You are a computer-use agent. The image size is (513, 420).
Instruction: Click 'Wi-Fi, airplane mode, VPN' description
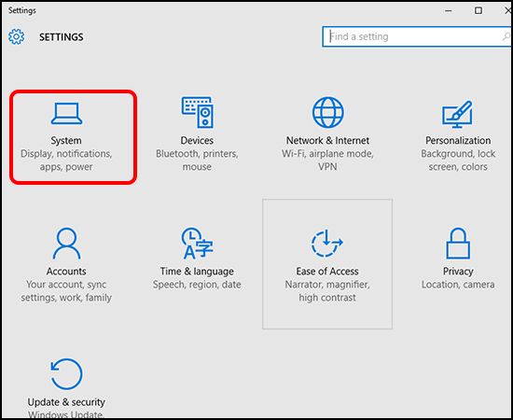coord(327,161)
